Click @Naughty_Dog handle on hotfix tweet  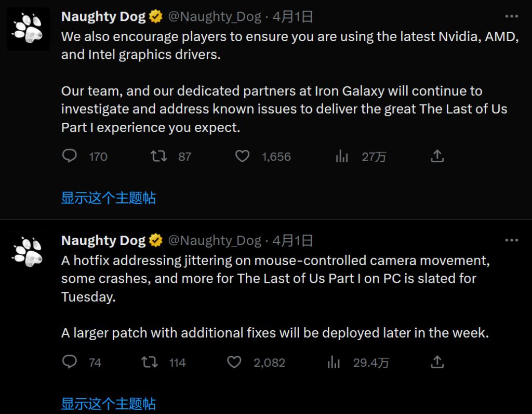click(215, 240)
